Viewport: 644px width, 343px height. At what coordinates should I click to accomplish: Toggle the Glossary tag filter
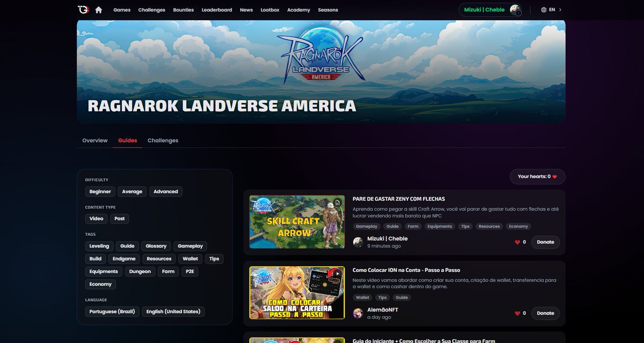156,246
